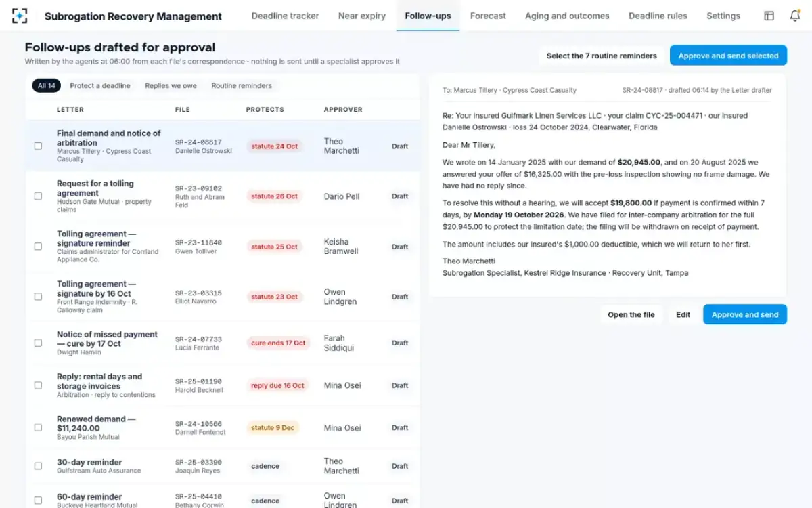Click the statute 24 Oct badge
Image resolution: width=812 pixels, height=508 pixels.
(274, 146)
